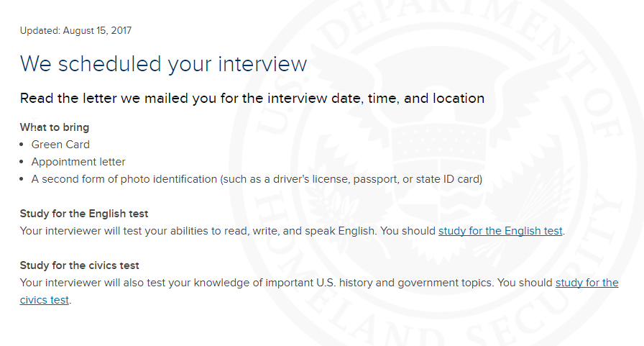
Task: Click the Study for the civics test heading
Action: coord(79,265)
